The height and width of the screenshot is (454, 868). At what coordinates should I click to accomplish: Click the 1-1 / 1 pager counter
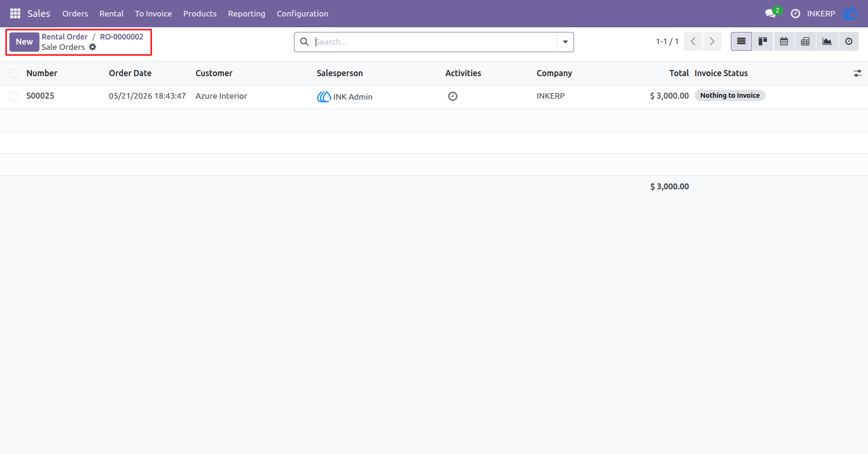tap(667, 41)
